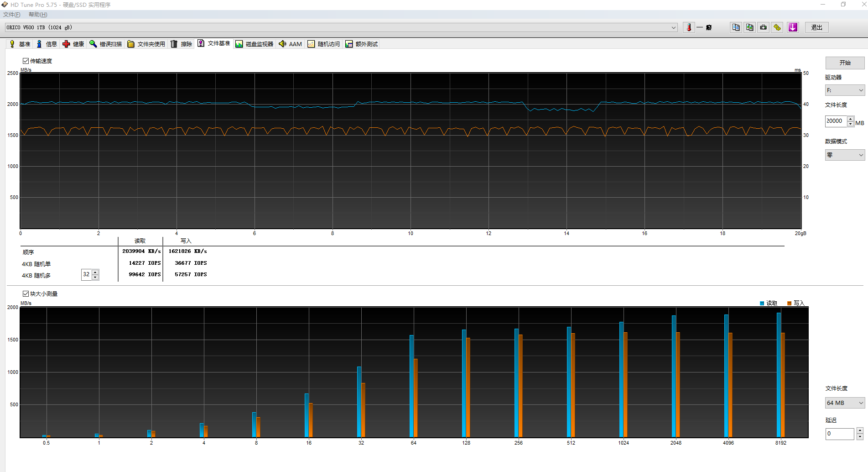This screenshot has width=868, height=472.
Task: Decrease the 20000 MB file length value
Action: (x=850, y=124)
